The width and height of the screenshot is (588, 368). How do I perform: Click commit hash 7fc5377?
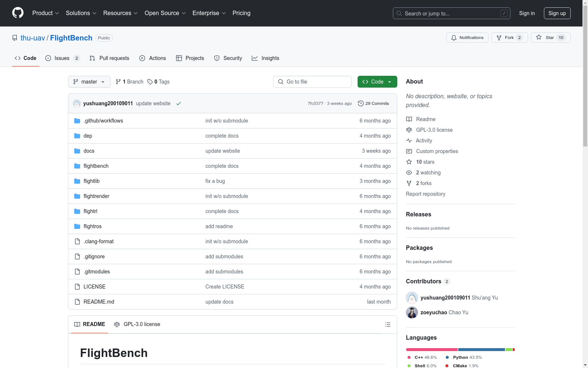point(315,103)
